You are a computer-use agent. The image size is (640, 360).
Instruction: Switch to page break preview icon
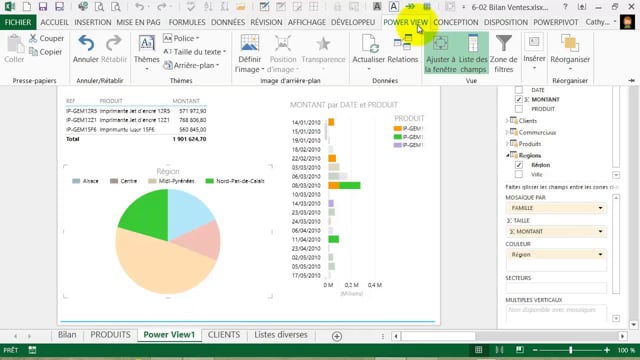(520, 350)
